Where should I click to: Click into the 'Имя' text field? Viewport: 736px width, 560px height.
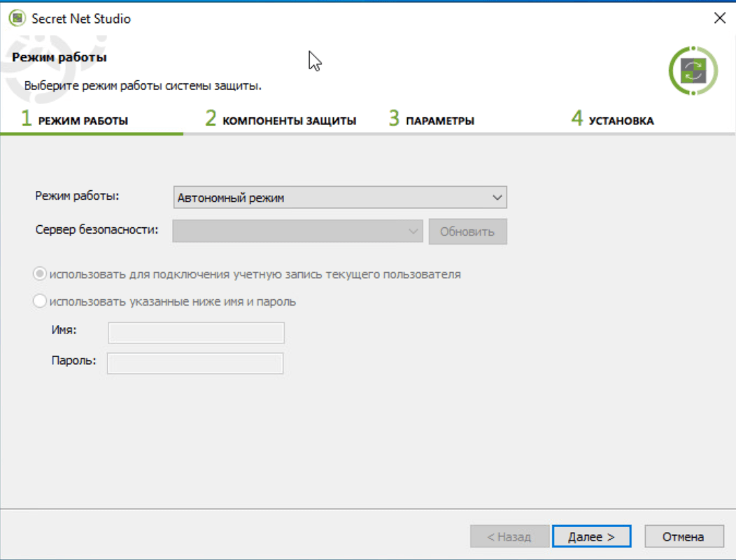tap(196, 333)
